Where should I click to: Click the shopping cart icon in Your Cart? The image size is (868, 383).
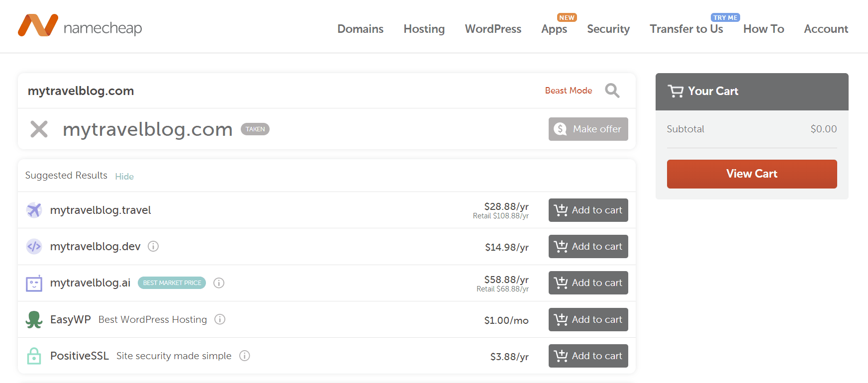[x=675, y=92]
